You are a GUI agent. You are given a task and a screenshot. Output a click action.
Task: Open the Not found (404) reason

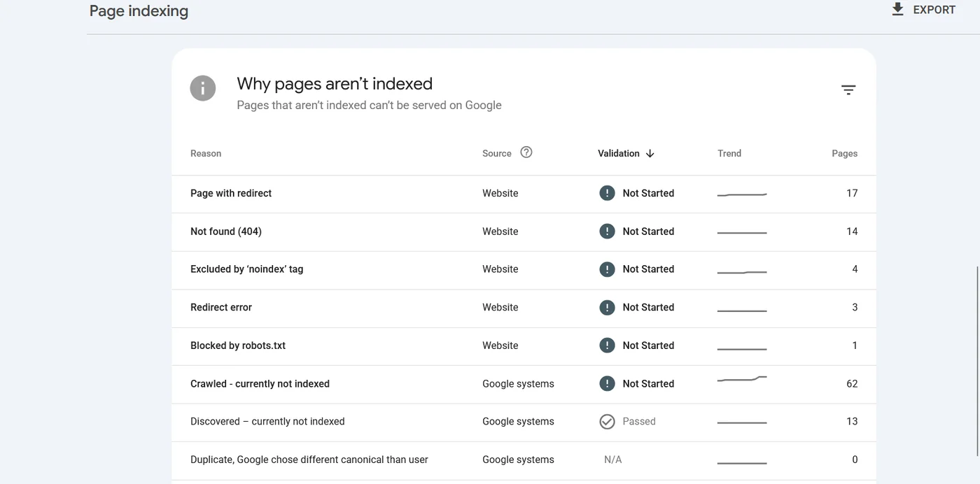[x=226, y=232]
